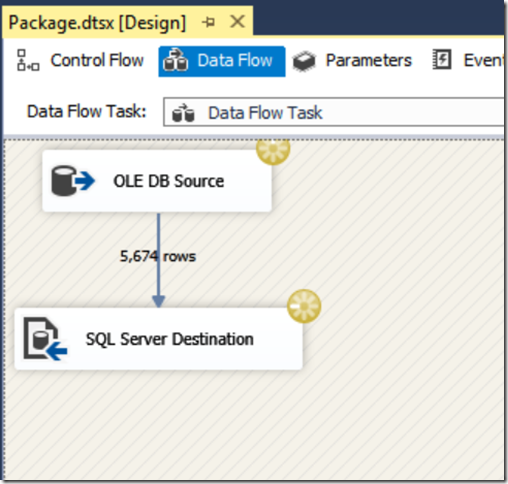Click the OLE DB Source database icon
Viewport: 508px width, 484px height.
(73, 181)
